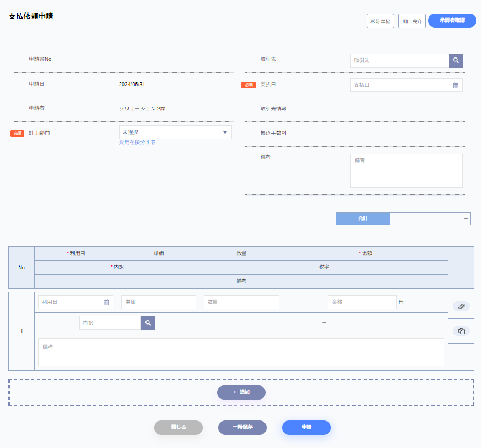The width and height of the screenshot is (481, 448).
Task: Focus the 取引先 text input field
Action: pyautogui.click(x=399, y=60)
